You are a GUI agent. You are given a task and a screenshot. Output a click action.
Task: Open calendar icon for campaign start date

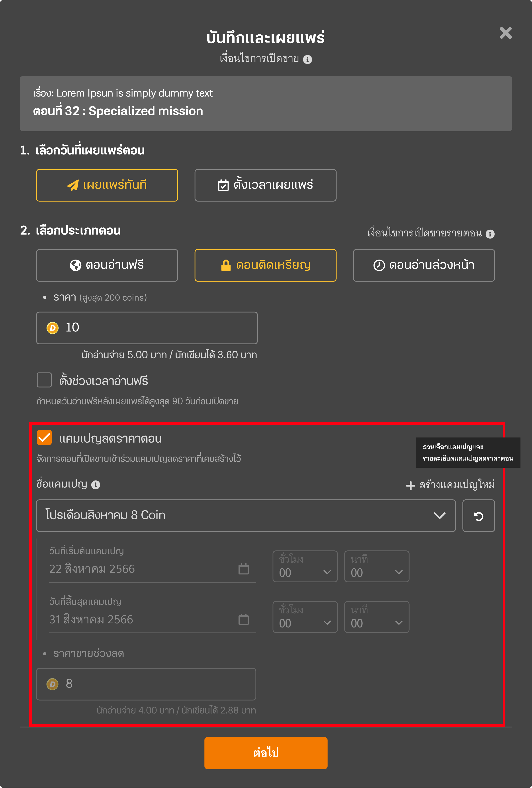click(244, 569)
